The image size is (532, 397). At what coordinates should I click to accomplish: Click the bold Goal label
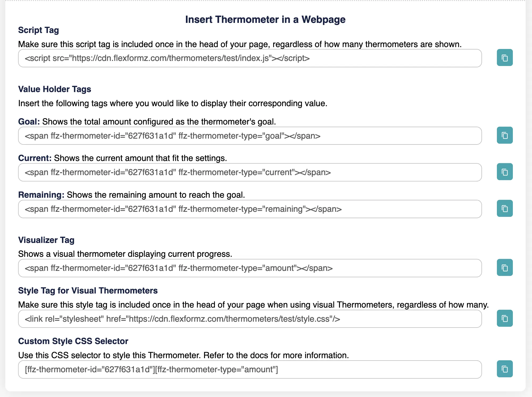tap(29, 122)
